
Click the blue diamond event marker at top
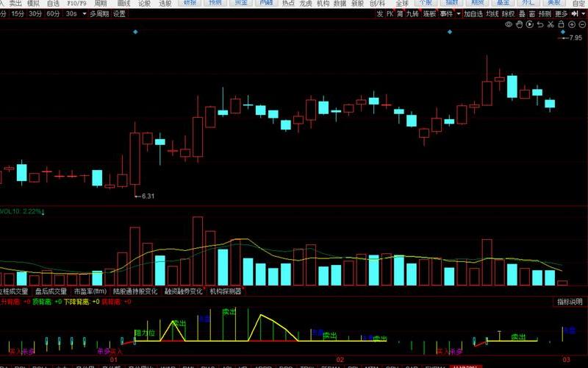coord(135,32)
